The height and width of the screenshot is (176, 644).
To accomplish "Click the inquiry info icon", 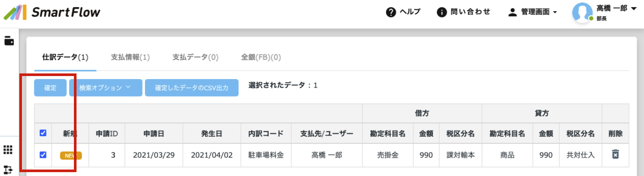I will tap(442, 12).
